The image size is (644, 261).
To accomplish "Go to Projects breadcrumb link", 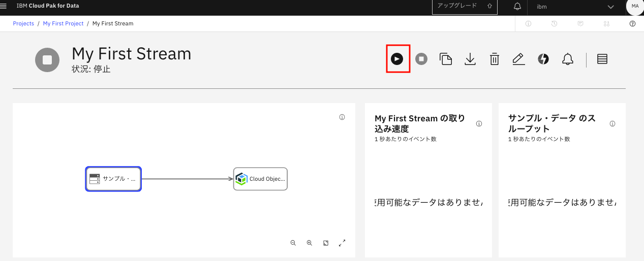I will [x=23, y=23].
